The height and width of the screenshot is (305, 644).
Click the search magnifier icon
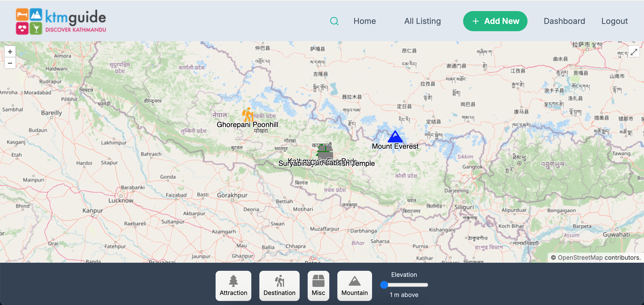(334, 21)
